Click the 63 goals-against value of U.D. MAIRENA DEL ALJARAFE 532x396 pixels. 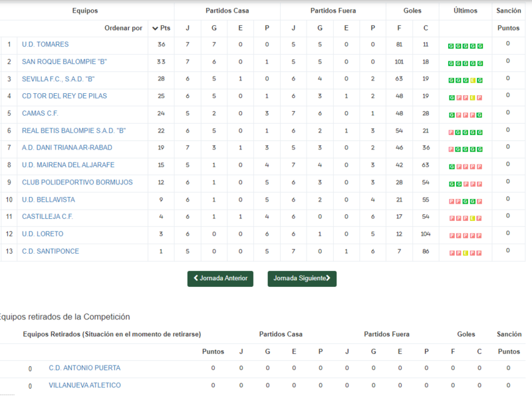pyautogui.click(x=426, y=165)
